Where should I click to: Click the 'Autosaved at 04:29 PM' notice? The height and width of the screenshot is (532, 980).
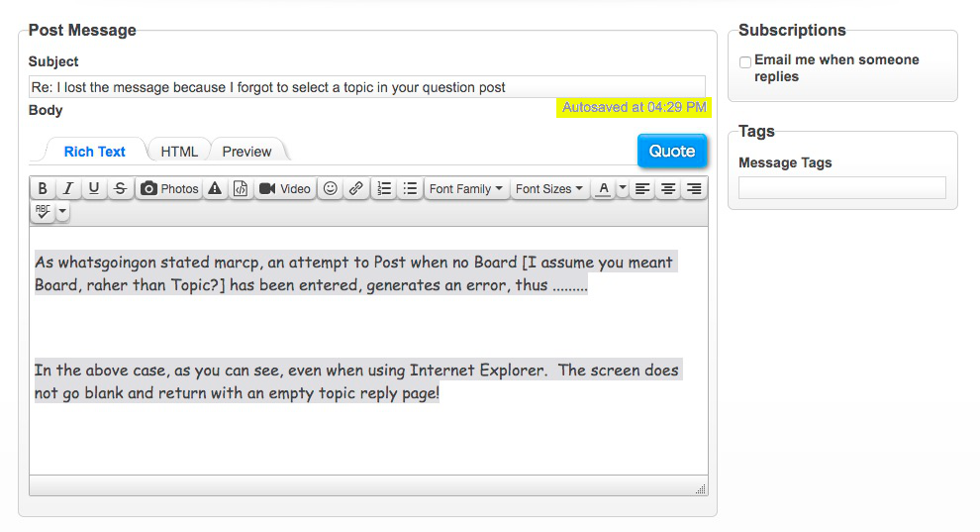[634, 107]
